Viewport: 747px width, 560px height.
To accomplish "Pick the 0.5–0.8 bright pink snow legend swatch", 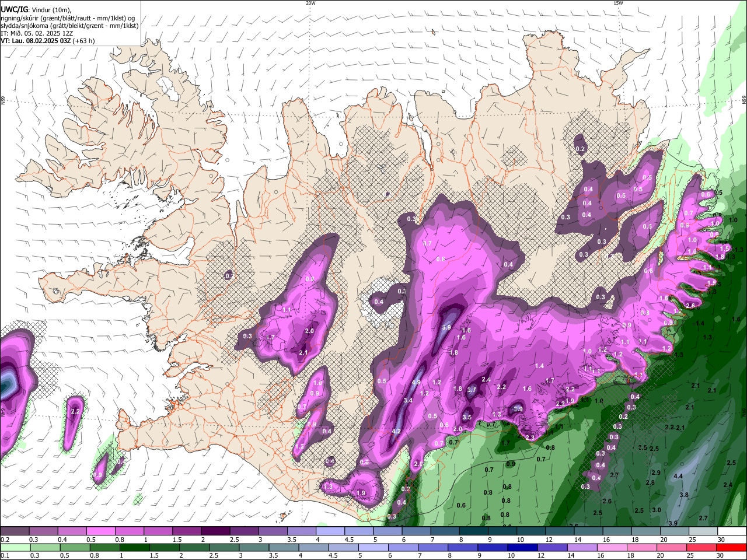I will (100, 531).
